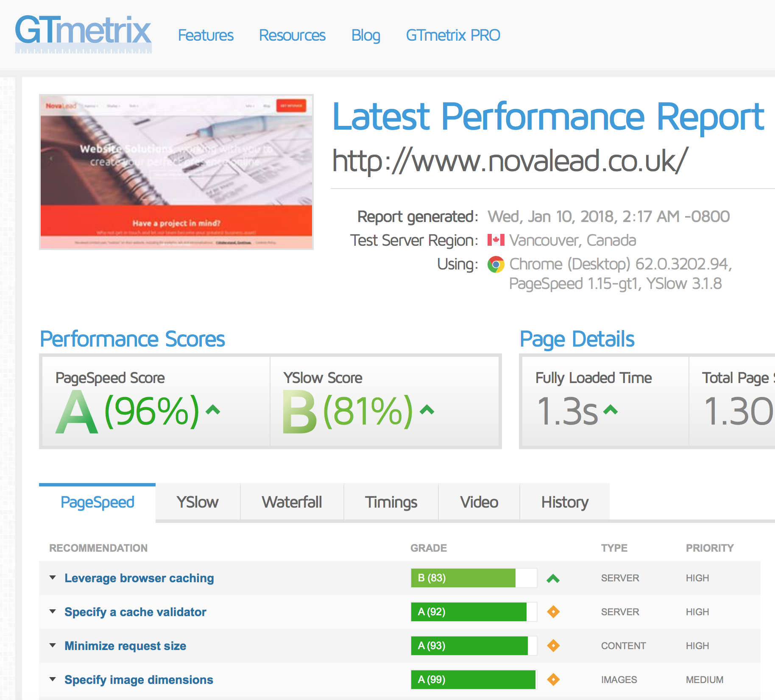Click the IMAGES type cell
The height and width of the screenshot is (700, 775).
[619, 680]
